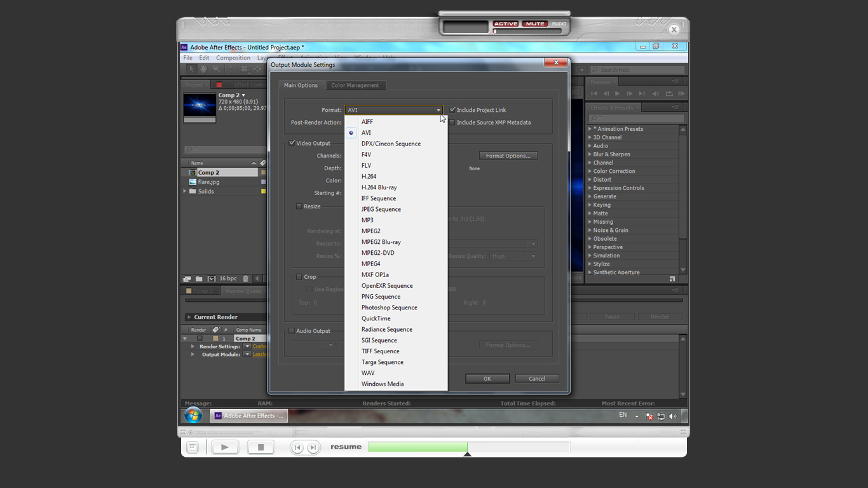The image size is (868, 488).
Task: Enable the Resize checkbox
Action: (x=299, y=206)
